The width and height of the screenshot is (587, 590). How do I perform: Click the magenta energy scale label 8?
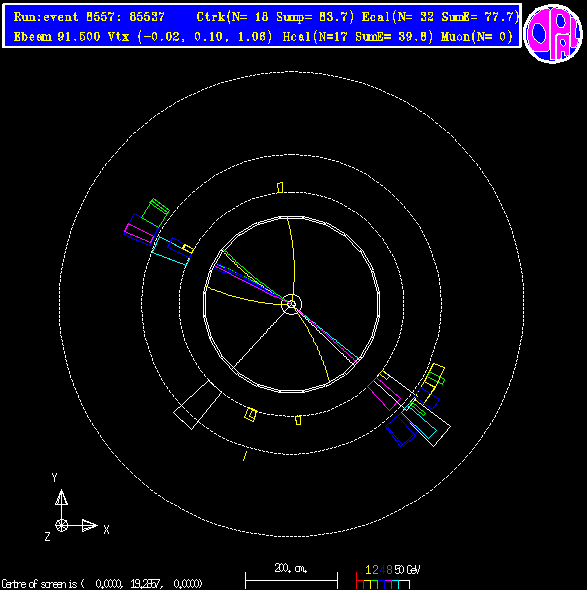click(389, 570)
